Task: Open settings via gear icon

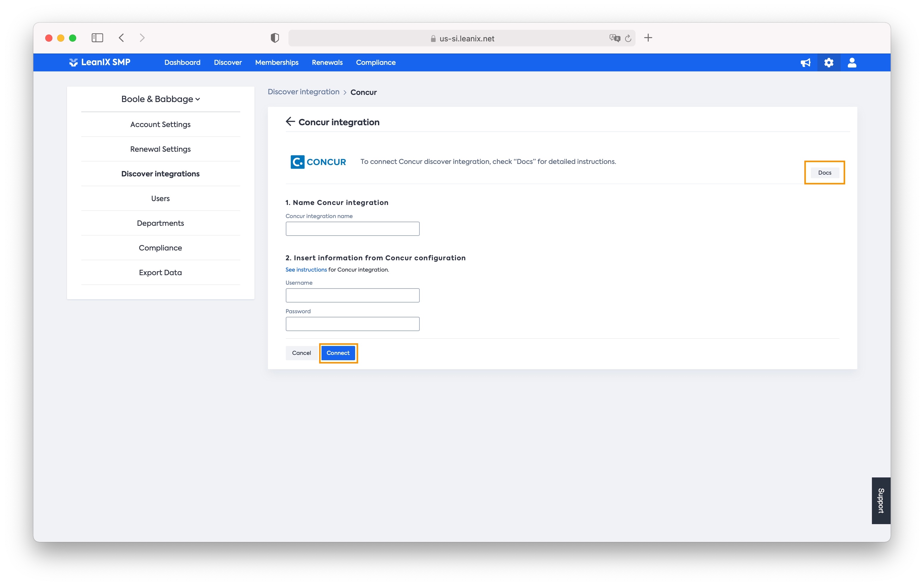Action: [x=828, y=62]
